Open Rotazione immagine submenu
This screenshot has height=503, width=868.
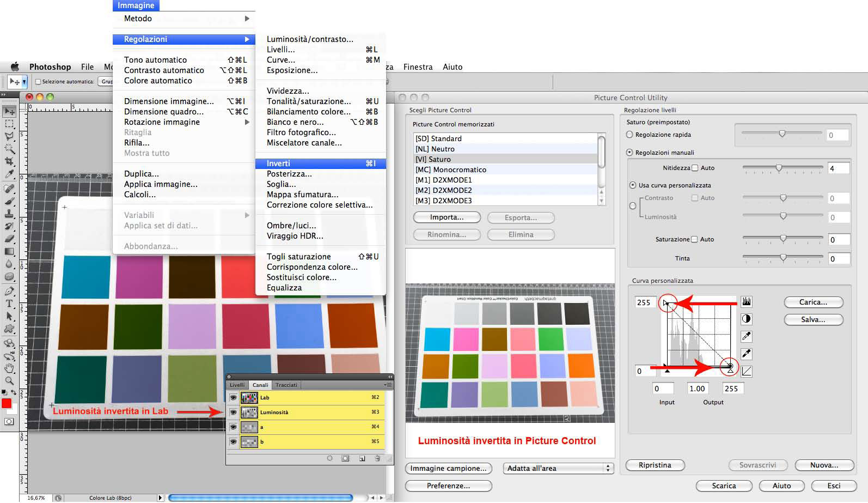(x=184, y=122)
